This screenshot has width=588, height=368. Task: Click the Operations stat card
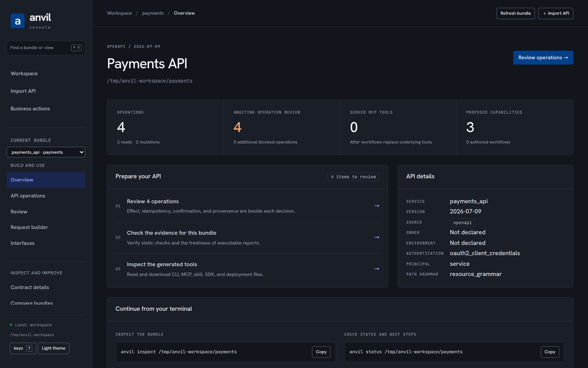click(165, 127)
